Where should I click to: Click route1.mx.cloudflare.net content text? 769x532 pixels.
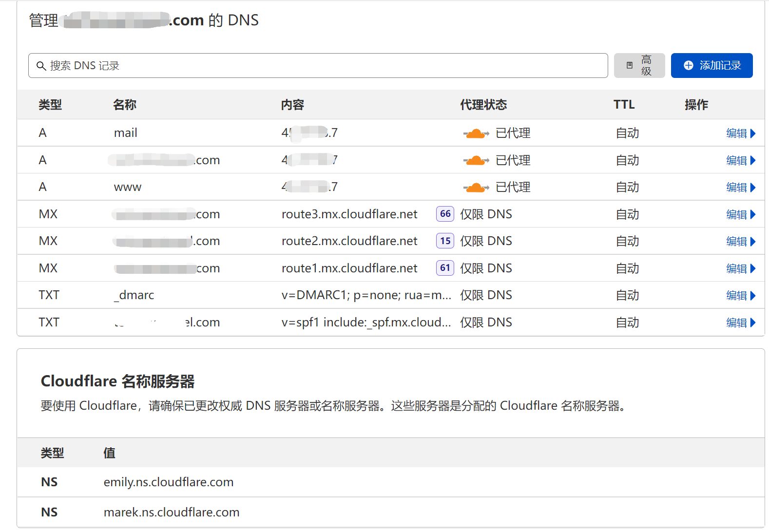349,268
